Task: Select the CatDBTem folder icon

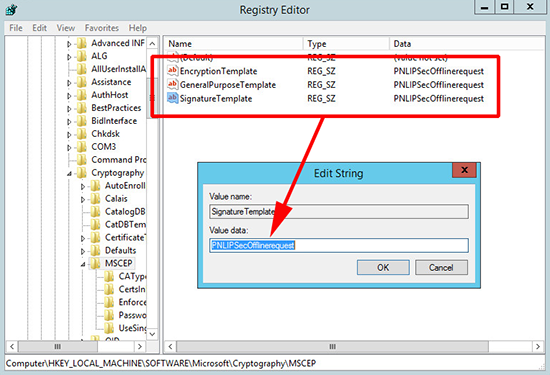Action: (95, 225)
